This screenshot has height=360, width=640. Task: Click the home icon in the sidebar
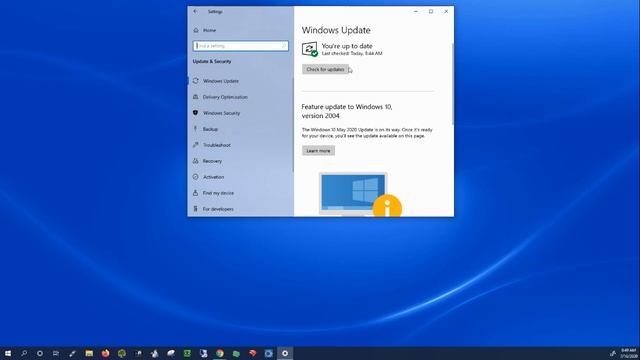click(x=196, y=30)
